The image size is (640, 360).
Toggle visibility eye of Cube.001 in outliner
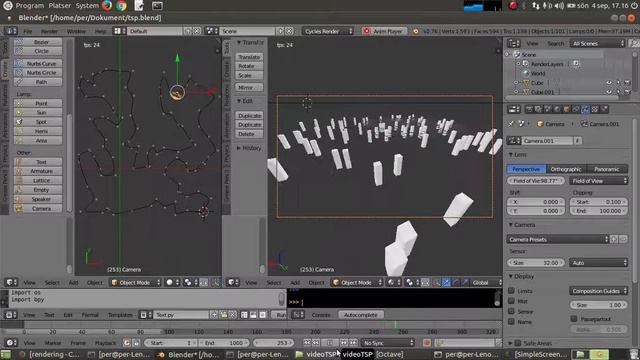609,92
